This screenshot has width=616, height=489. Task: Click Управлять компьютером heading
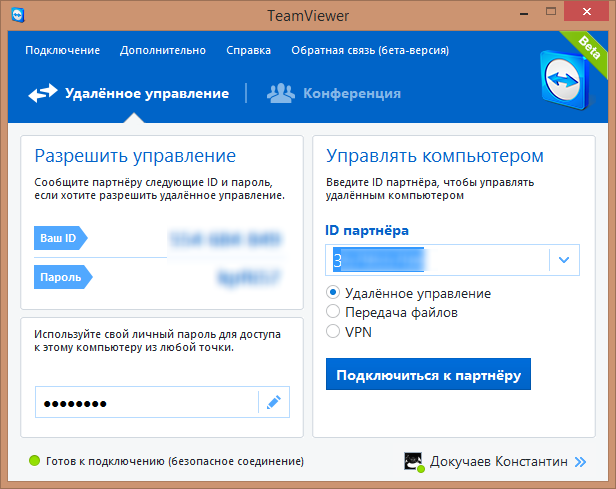pos(435,156)
